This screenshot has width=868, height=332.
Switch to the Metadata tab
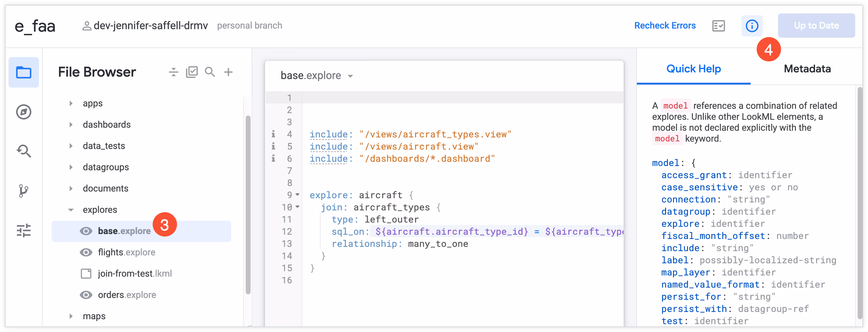coord(807,69)
